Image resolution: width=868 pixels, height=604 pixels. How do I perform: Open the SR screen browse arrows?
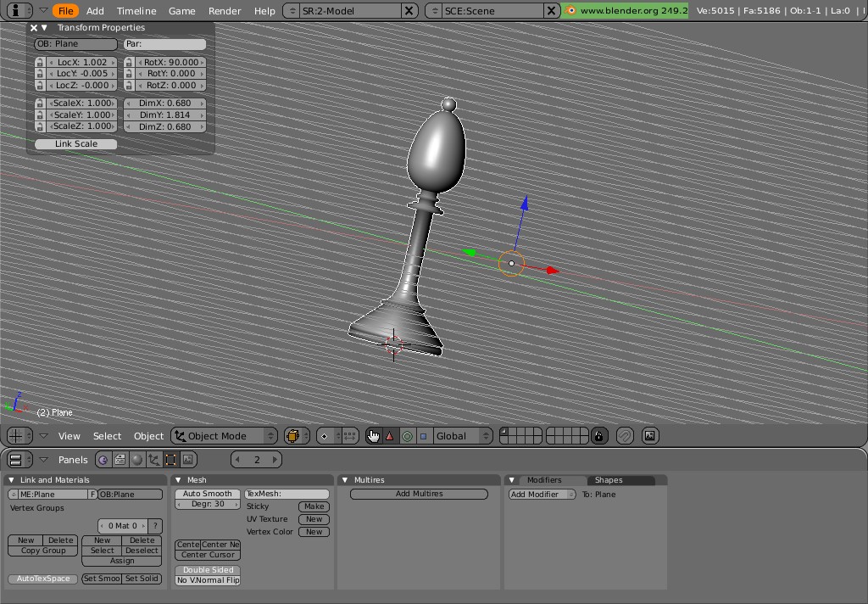point(292,10)
